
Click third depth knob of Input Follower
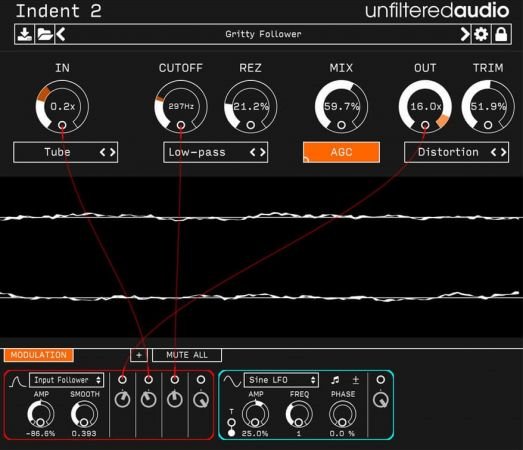[175, 400]
